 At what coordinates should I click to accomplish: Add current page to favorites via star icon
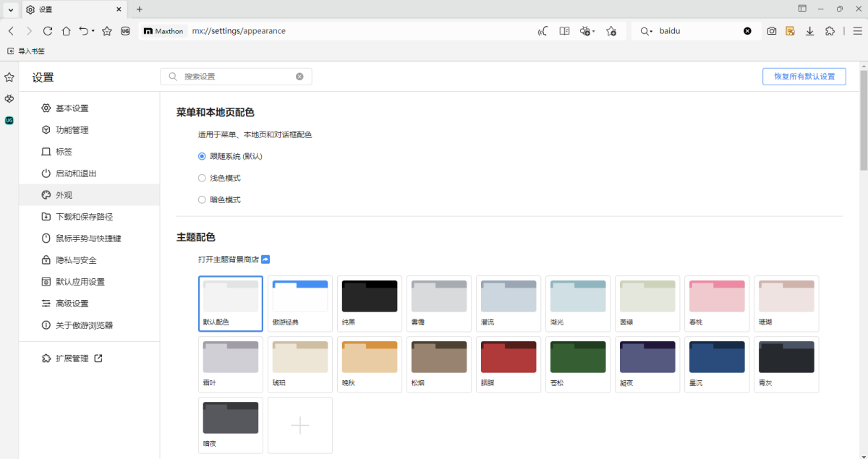(611, 30)
